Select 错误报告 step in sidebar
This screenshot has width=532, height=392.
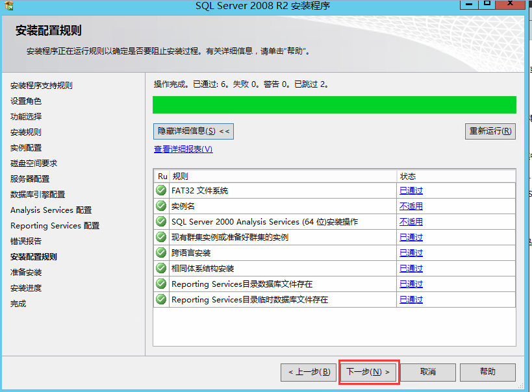click(26, 241)
